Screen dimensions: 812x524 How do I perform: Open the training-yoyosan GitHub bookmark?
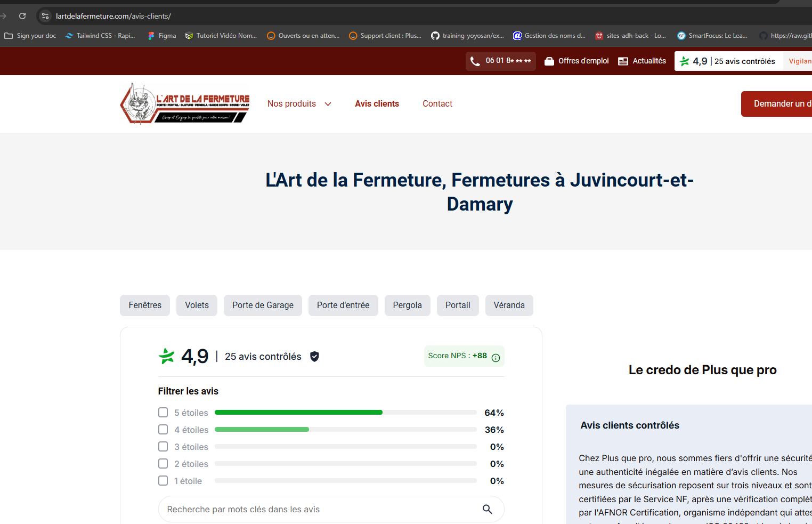(x=467, y=36)
